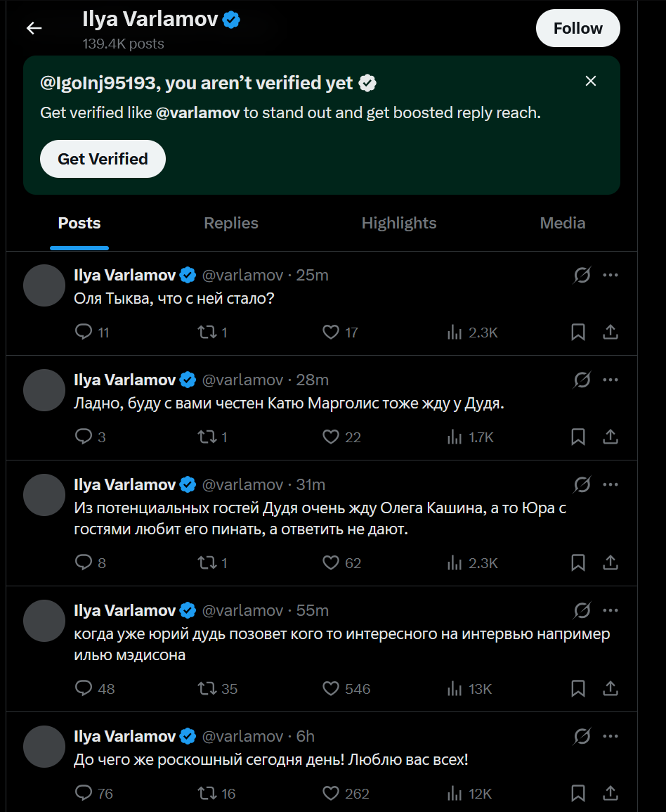666x812 pixels.
Task: View analytics of the 13K views post
Action: point(455,689)
